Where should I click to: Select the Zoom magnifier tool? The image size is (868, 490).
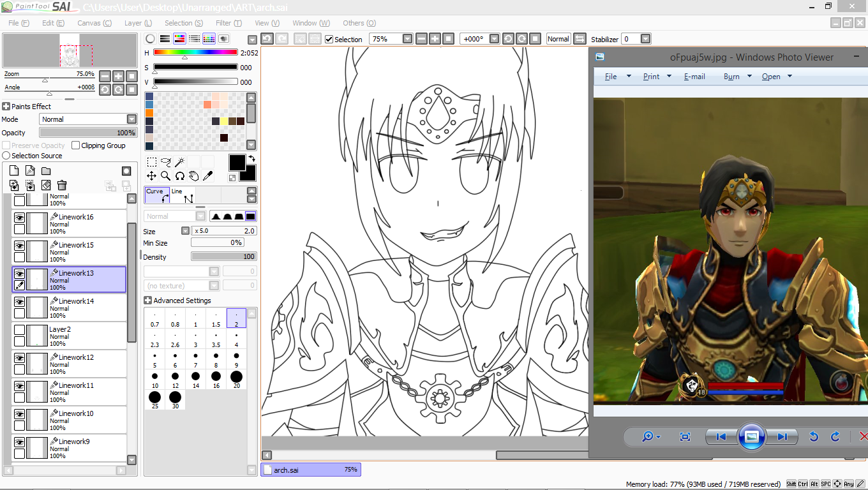tap(165, 176)
